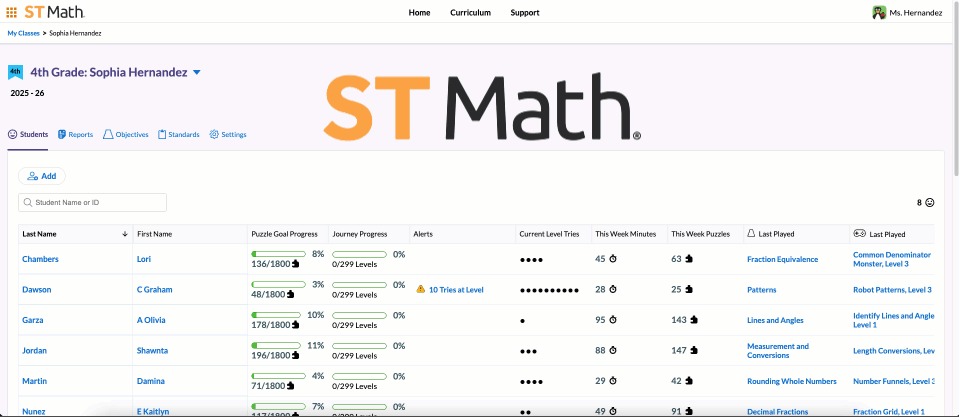Open the Support menu

coord(524,13)
